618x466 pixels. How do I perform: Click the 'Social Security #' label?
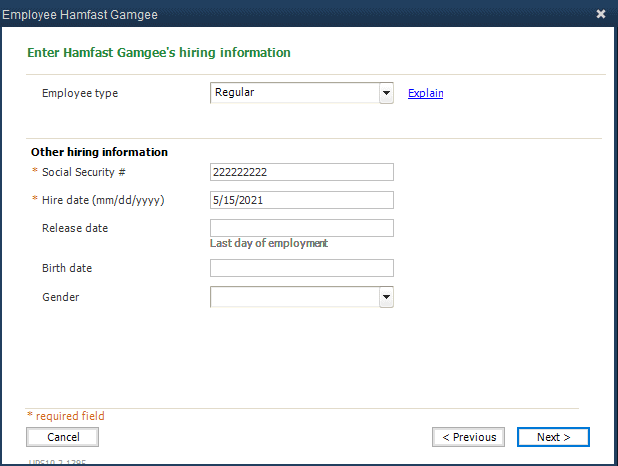click(x=84, y=172)
